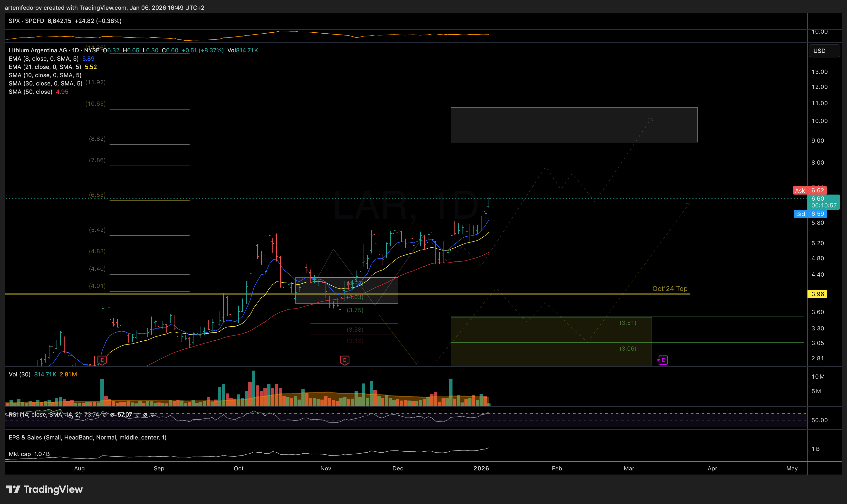Select the Vol (30) indicator legend

click(19, 374)
